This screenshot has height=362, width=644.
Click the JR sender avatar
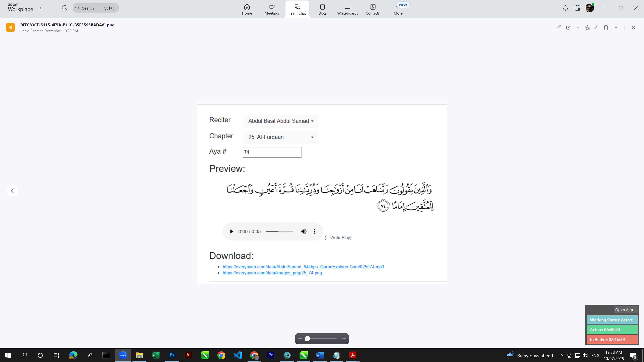[x=10, y=27]
